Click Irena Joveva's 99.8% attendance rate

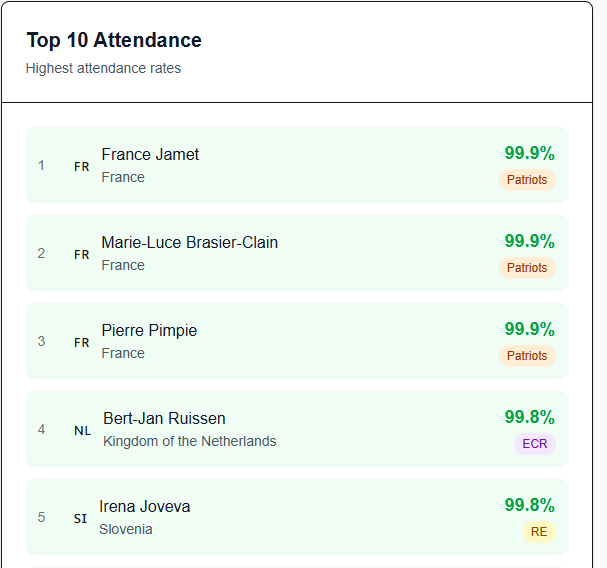529,505
